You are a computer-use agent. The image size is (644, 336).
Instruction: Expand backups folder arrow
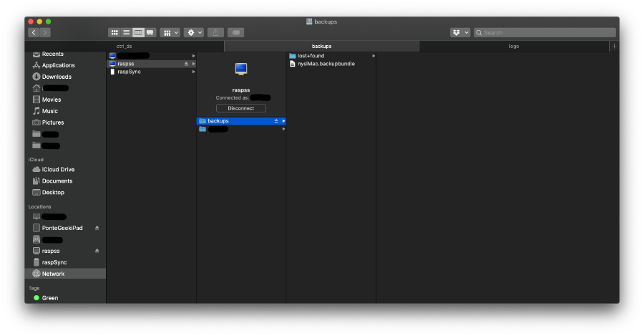283,121
